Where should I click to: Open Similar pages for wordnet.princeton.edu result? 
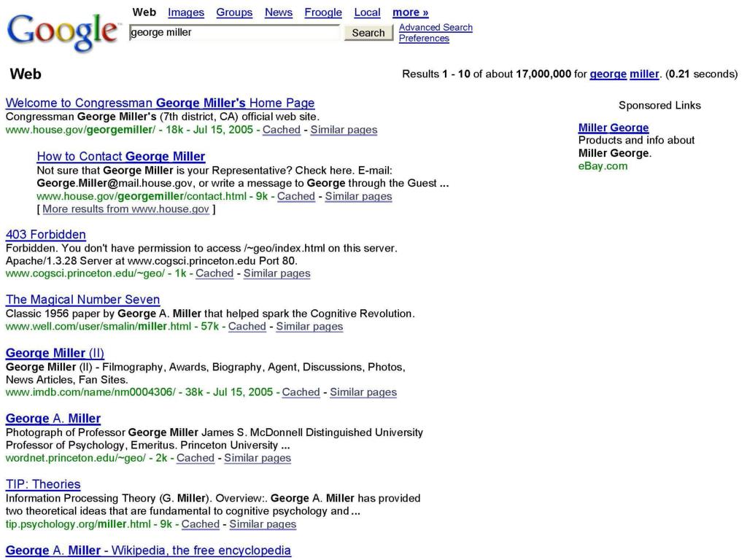click(x=258, y=458)
